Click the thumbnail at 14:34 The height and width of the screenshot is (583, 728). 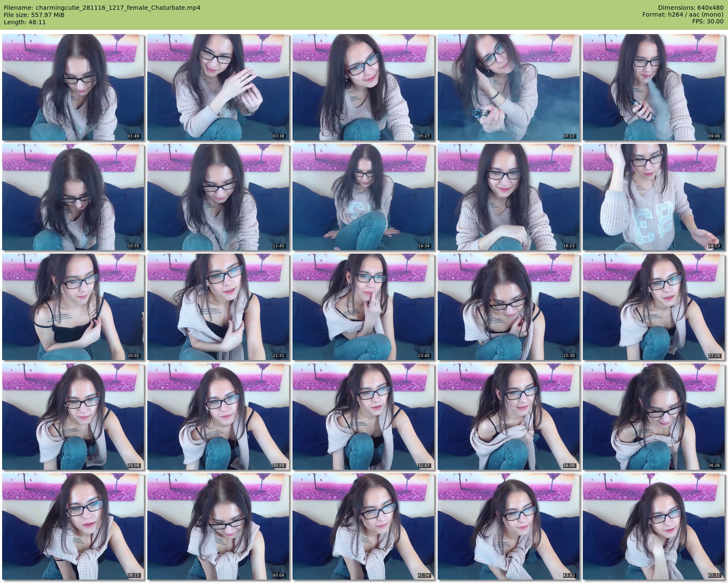click(363, 197)
